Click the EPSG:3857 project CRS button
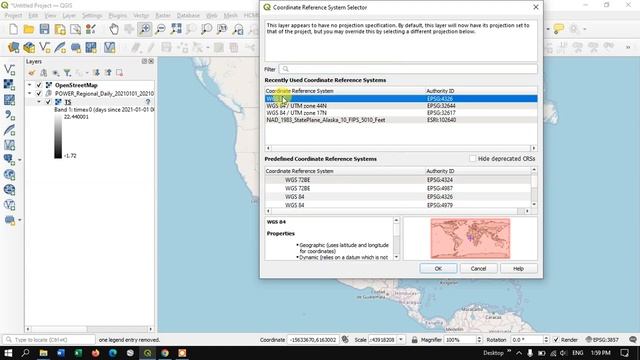Screen dimensions: 640x360 point(602,340)
